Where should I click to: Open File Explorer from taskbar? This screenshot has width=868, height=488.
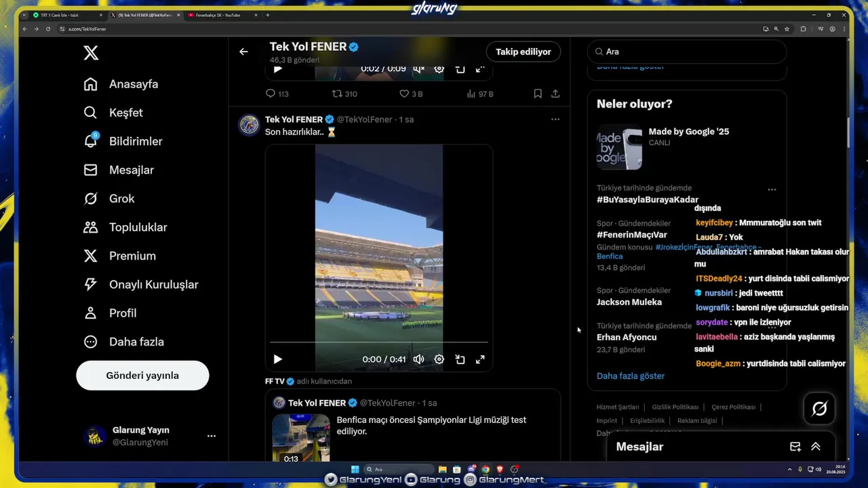pos(442,469)
